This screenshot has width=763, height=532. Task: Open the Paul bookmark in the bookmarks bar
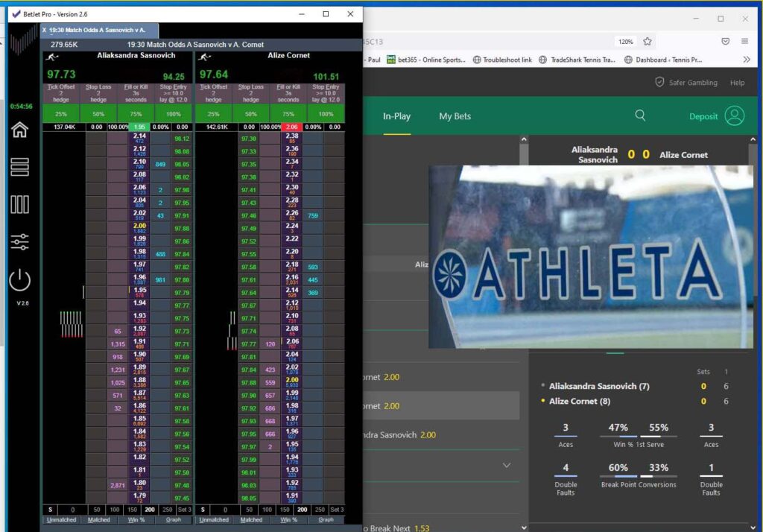(373, 60)
